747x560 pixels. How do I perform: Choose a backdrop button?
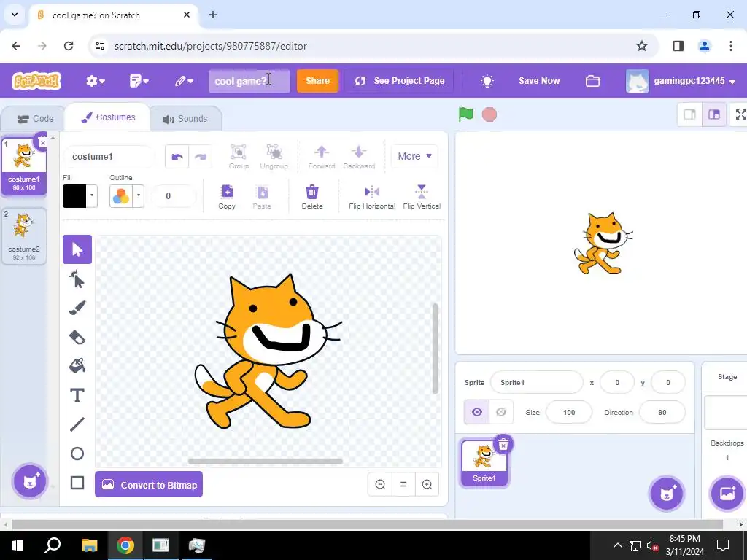click(x=727, y=494)
